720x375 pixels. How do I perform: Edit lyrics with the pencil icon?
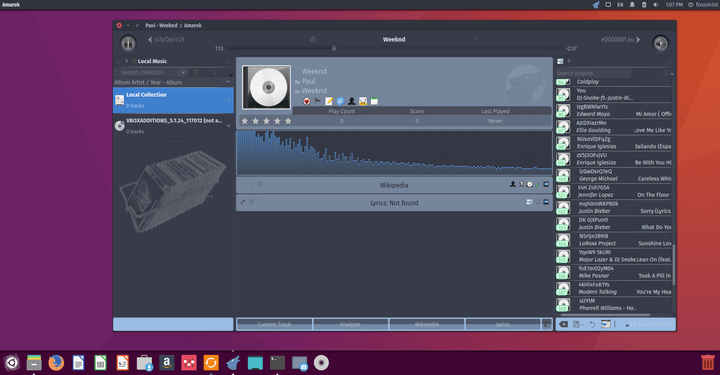click(243, 202)
